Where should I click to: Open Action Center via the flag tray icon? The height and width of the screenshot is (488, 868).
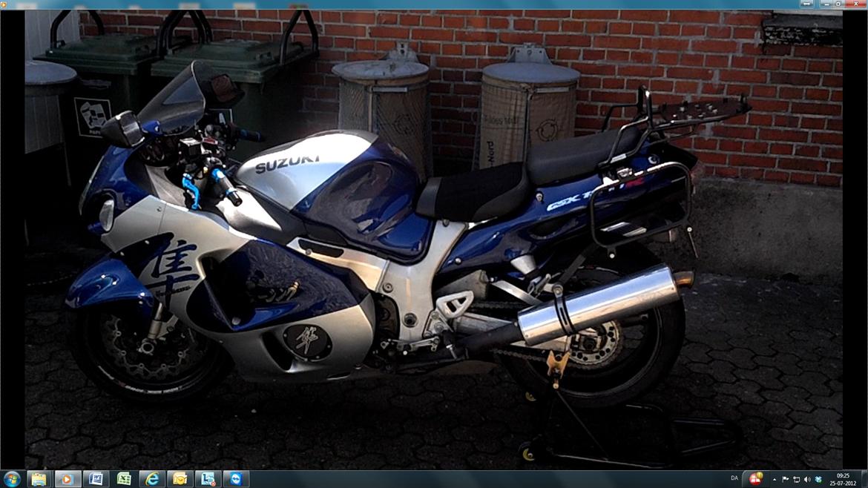coord(785,478)
